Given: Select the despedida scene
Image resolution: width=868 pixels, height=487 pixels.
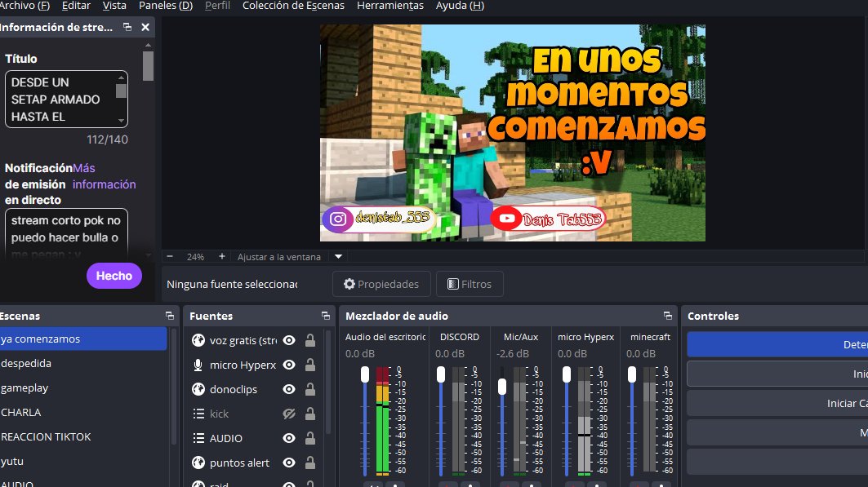Looking at the screenshot, I should [x=83, y=363].
